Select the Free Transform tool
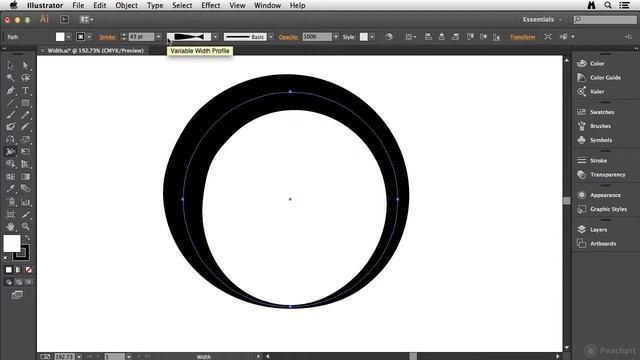The width and height of the screenshot is (640, 360). point(25,152)
